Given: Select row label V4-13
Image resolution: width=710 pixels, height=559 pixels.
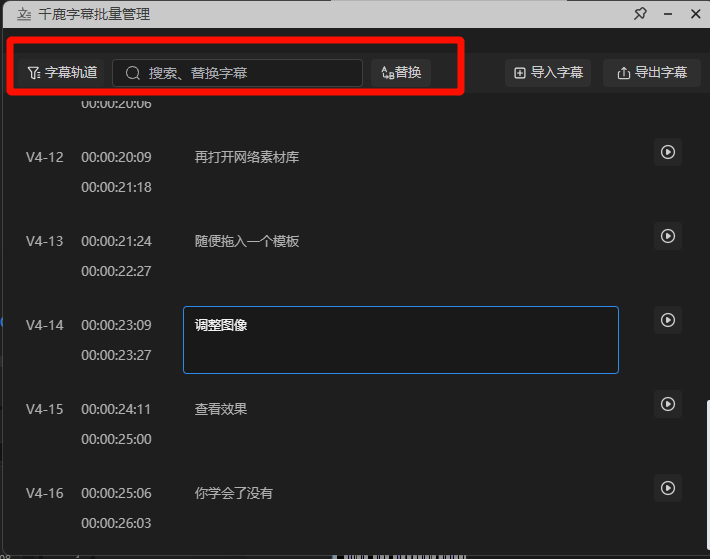Looking at the screenshot, I should pyautogui.click(x=44, y=241).
